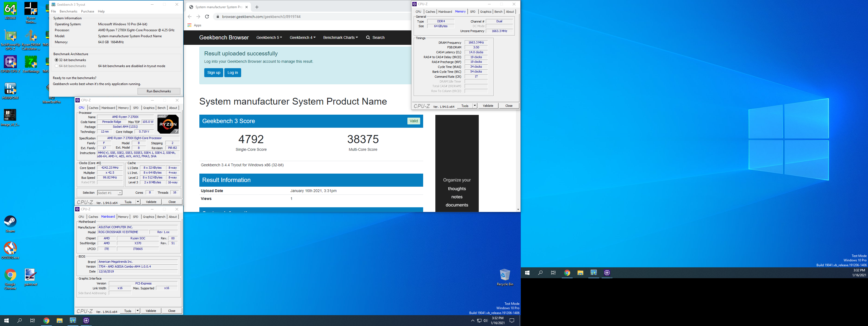Reload the Geekbench browser page
This screenshot has width=868, height=326.
click(x=207, y=17)
